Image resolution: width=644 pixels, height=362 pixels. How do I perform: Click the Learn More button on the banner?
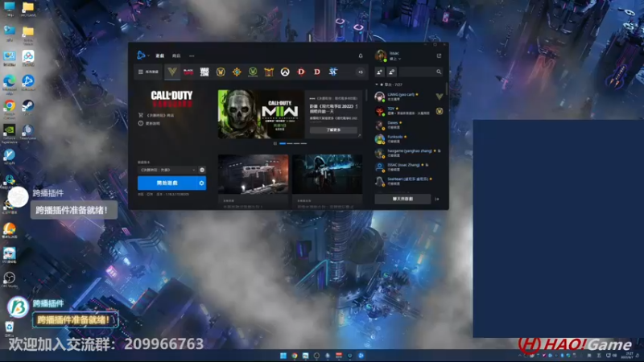pyautogui.click(x=333, y=130)
